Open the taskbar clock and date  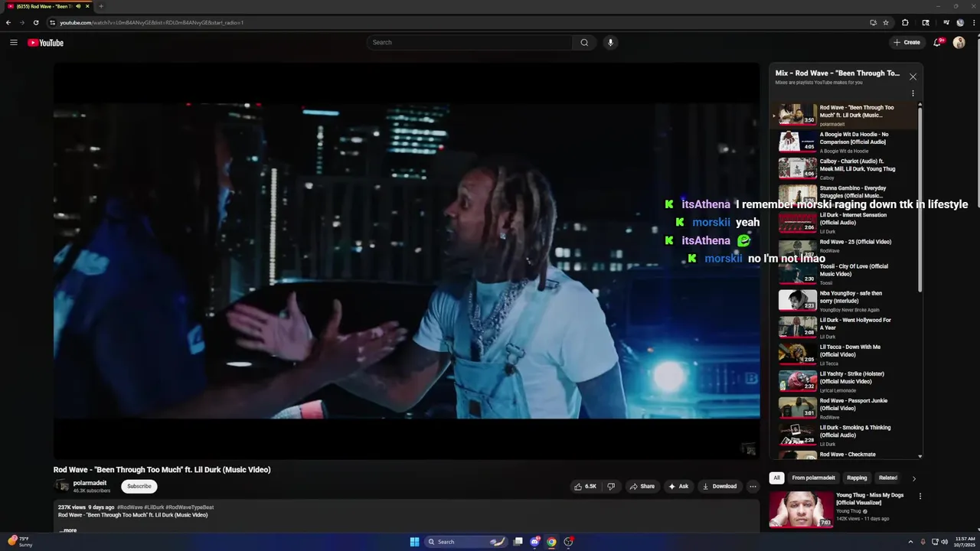point(965,542)
